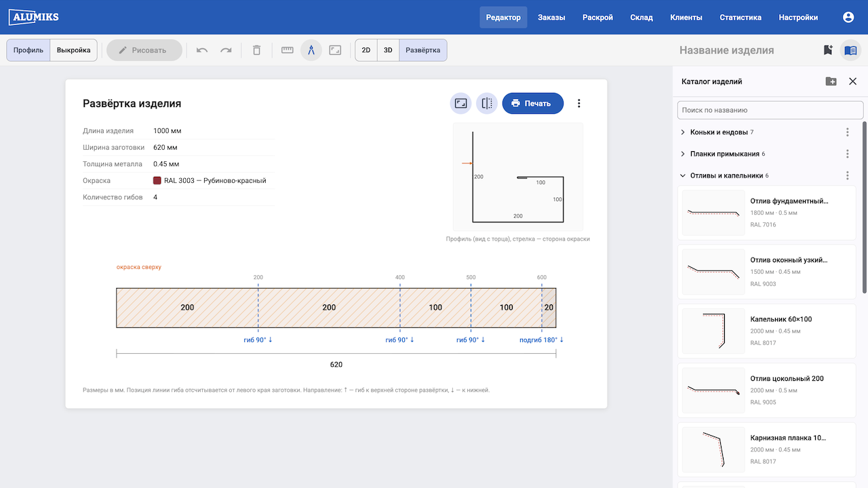
Task: Open the Клиенты tab
Action: pos(686,18)
